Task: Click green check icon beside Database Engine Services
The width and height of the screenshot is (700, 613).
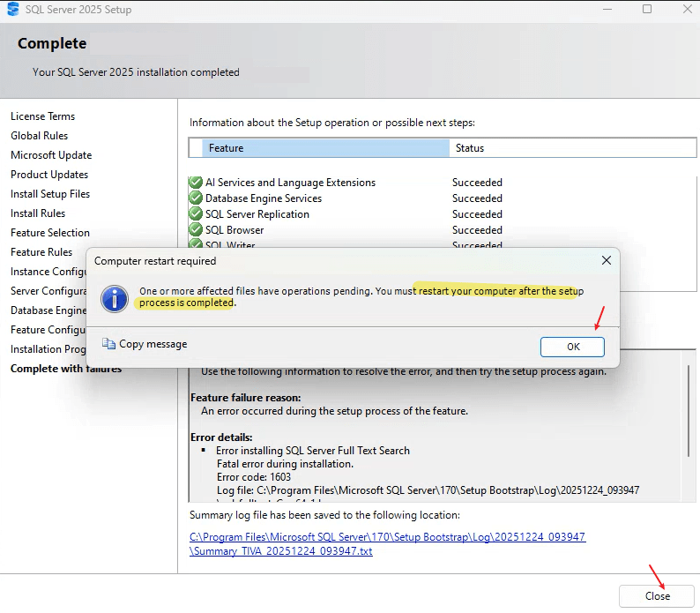Action: click(196, 198)
